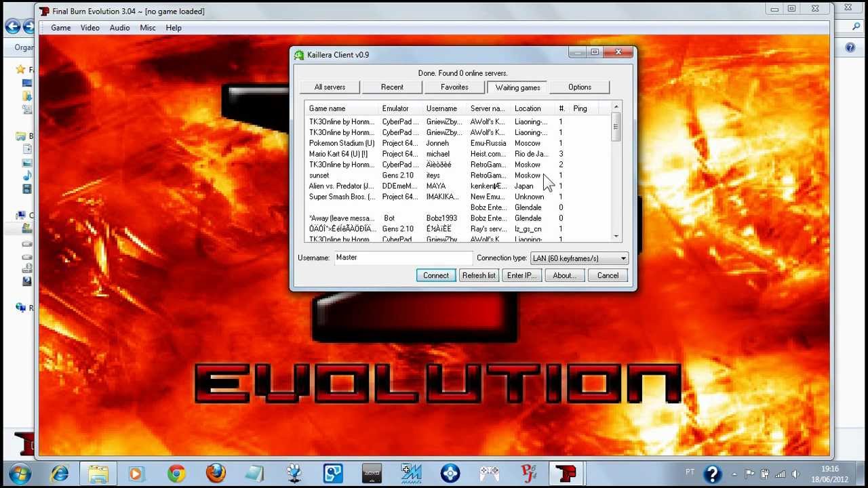This screenshot has width=868, height=488.
Task: Click the Enter IP... button
Action: click(521, 275)
